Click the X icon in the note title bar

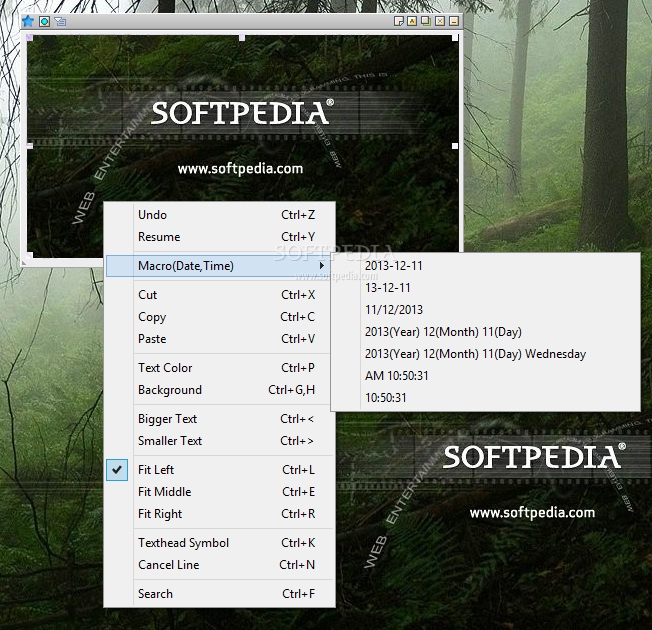point(440,21)
